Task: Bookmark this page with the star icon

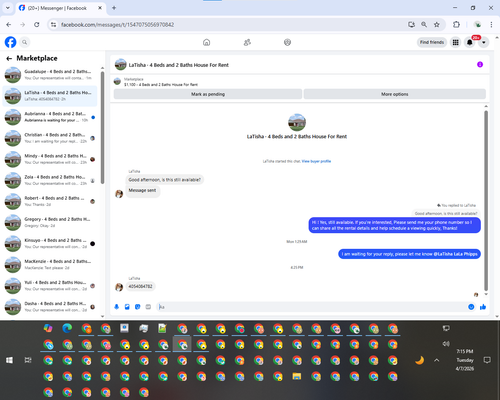Action: (437, 24)
